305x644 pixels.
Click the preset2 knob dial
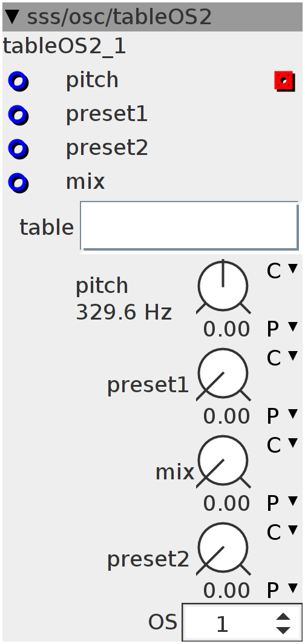click(223, 548)
